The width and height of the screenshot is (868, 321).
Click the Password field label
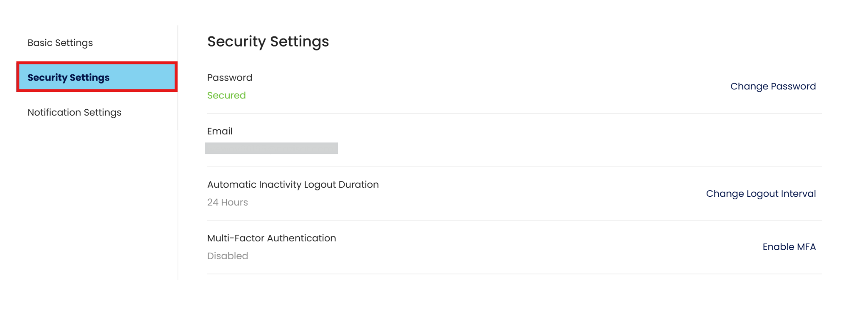[229, 78]
